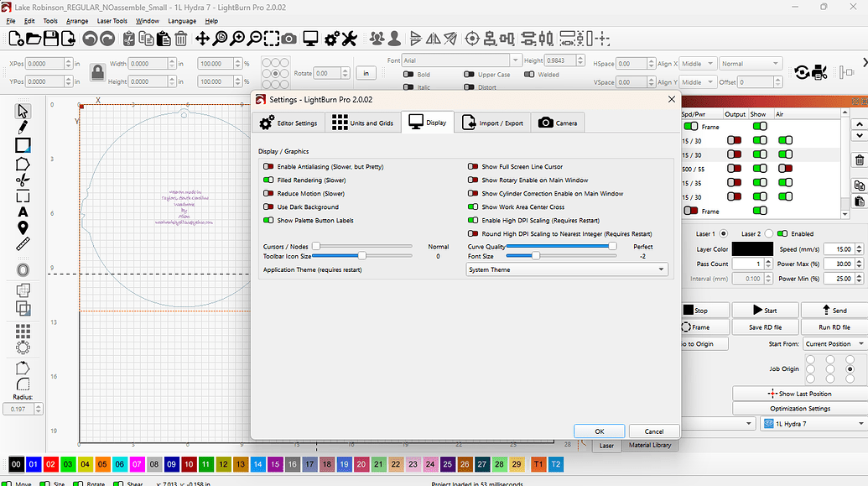868x486 pixels.
Task: Open the Start From dropdown
Action: coord(833,343)
